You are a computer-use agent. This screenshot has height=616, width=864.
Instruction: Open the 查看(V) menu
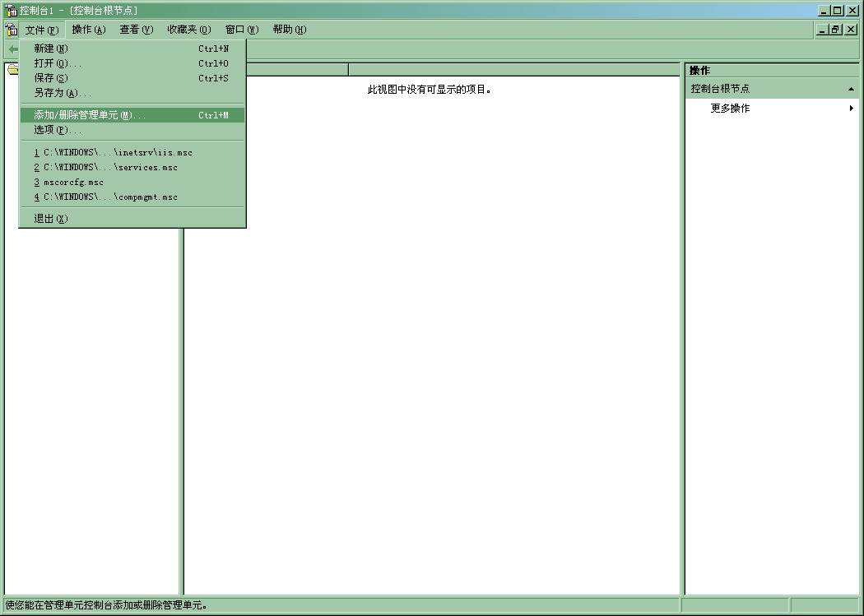(136, 30)
